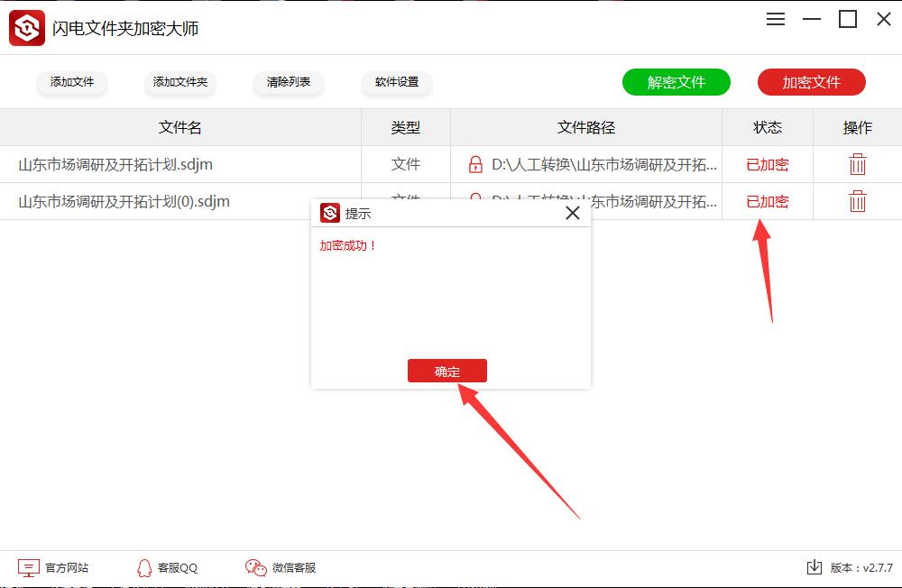Maximize the application window

[847, 20]
